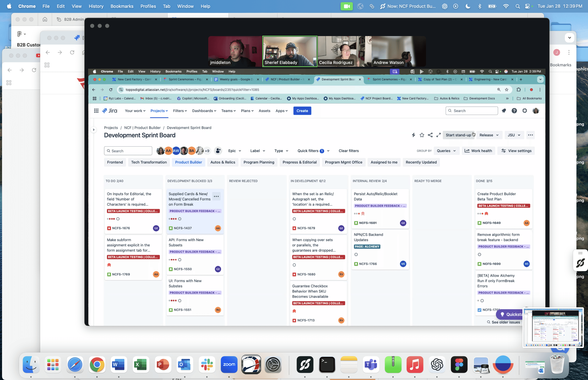
Task: Click the Clear filters link
Action: coord(348,151)
